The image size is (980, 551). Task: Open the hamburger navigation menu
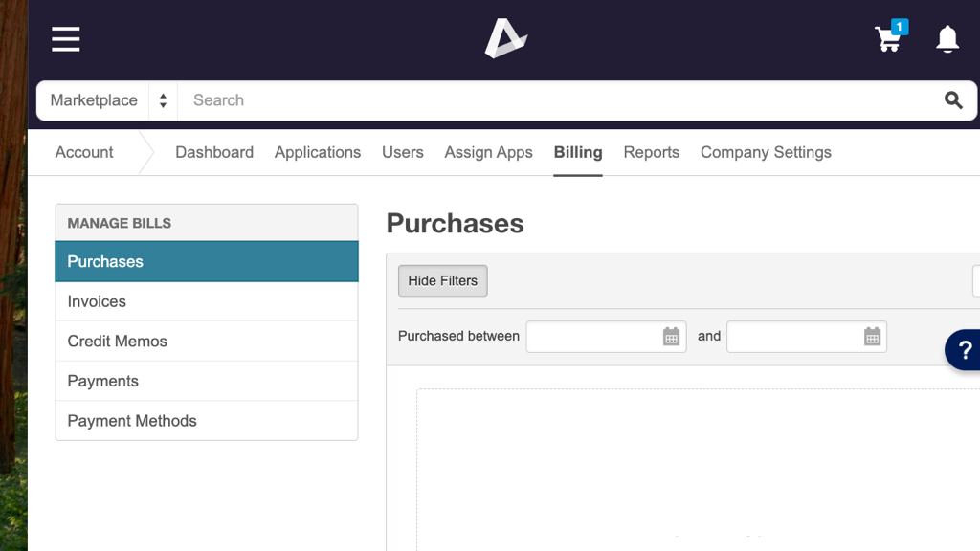(x=66, y=39)
